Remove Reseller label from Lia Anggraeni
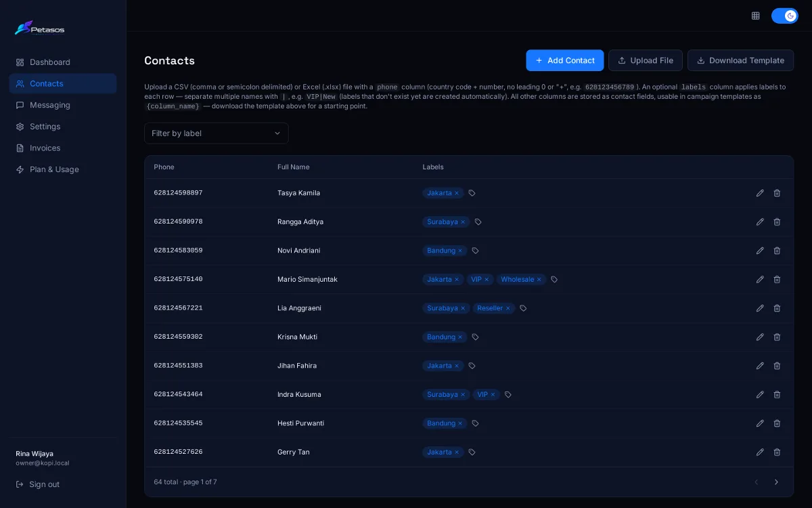Viewport: 812px width, 508px height. [508, 308]
